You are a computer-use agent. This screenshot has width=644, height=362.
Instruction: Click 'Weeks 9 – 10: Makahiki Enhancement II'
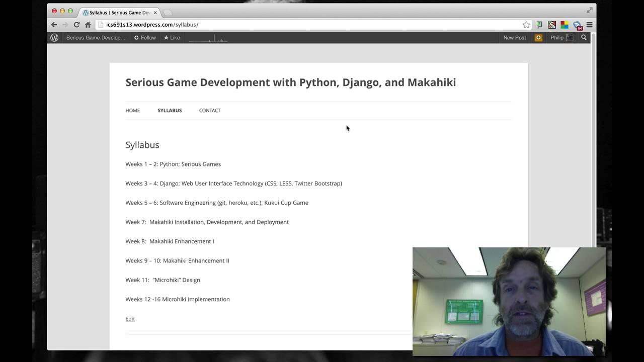(177, 260)
